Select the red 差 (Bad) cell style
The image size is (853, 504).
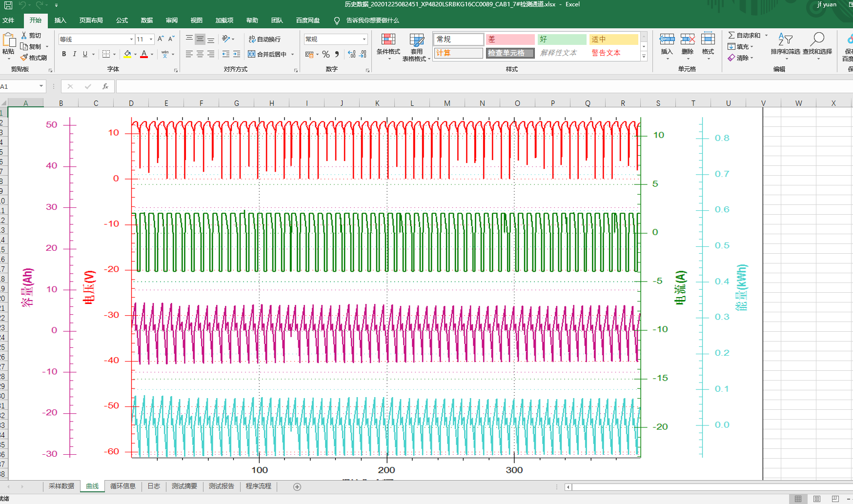coord(510,39)
